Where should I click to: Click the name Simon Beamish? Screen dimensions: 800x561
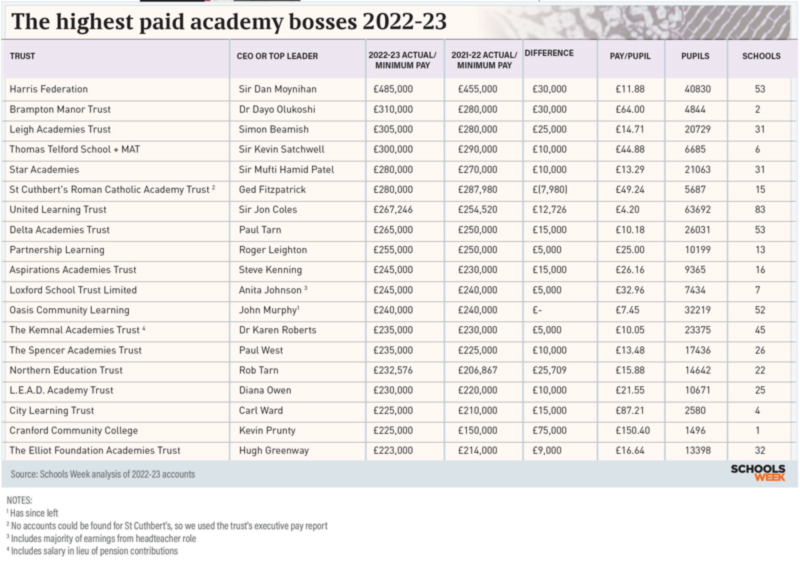[273, 130]
